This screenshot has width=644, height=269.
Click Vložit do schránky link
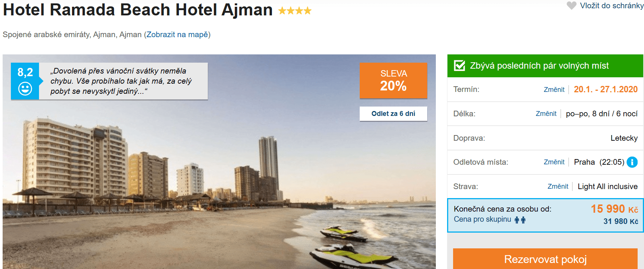[x=611, y=6]
